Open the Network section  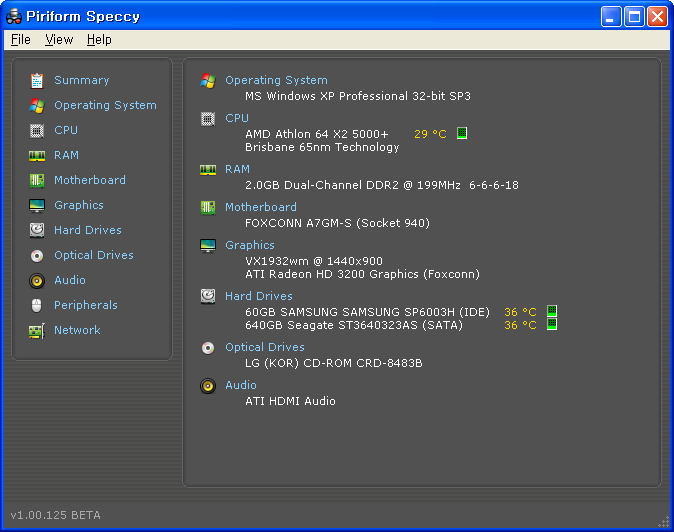tap(77, 330)
